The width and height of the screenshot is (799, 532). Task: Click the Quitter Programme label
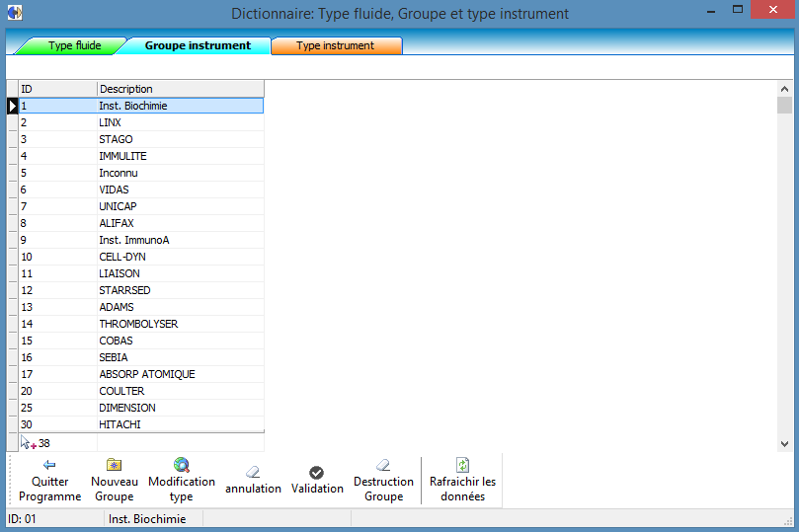click(x=50, y=489)
